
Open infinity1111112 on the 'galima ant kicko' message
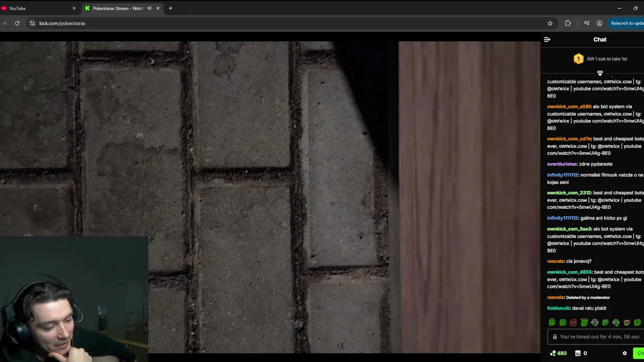point(562,218)
